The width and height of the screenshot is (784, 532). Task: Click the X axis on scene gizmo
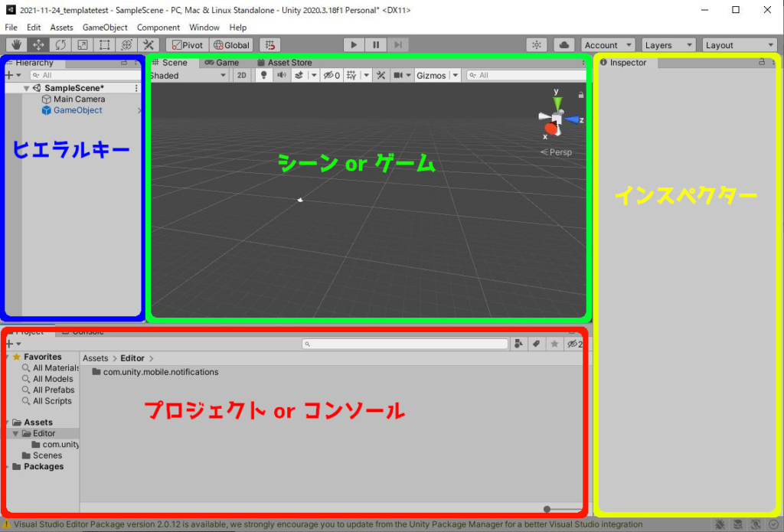point(550,130)
